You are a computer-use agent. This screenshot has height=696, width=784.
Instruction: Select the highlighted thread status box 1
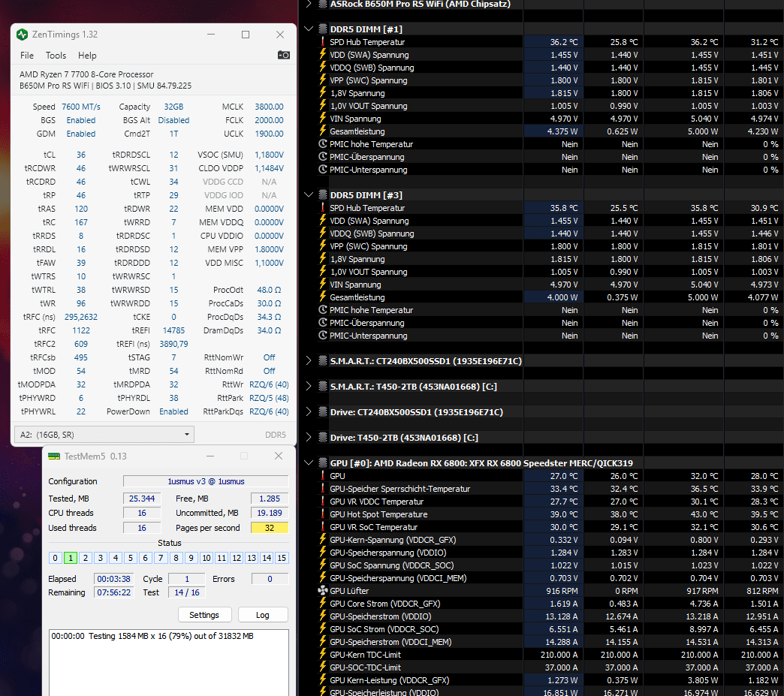point(71,558)
